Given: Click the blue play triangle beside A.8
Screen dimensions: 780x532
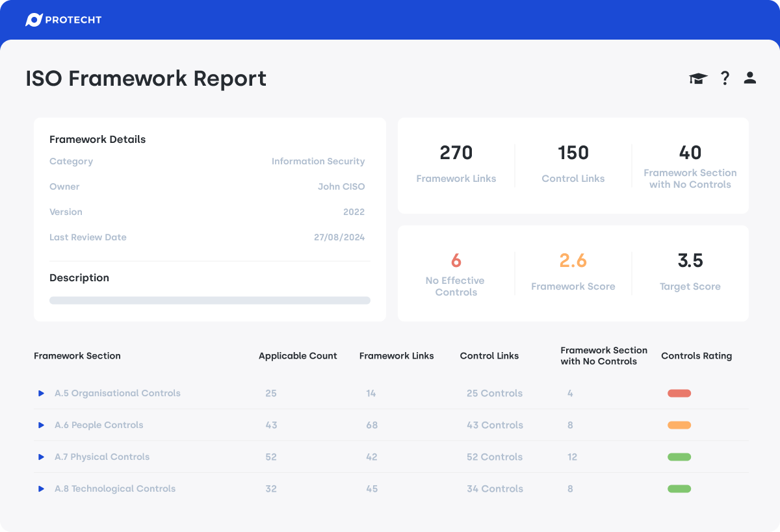Looking at the screenshot, I should click(x=40, y=488).
